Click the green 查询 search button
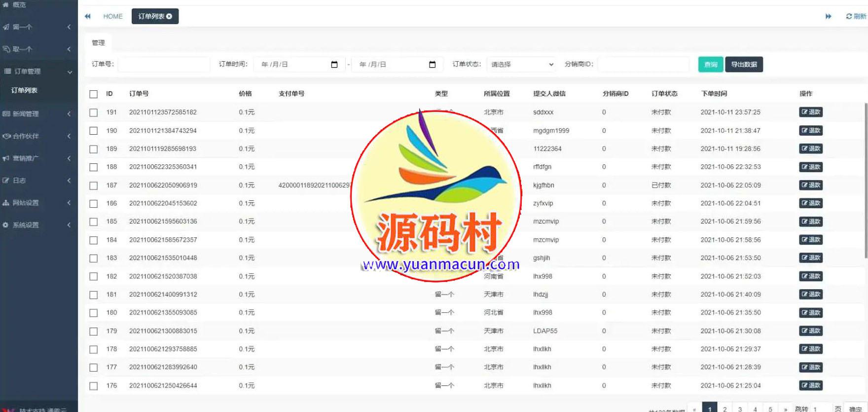Screen dimensions: 868x412 710,65
